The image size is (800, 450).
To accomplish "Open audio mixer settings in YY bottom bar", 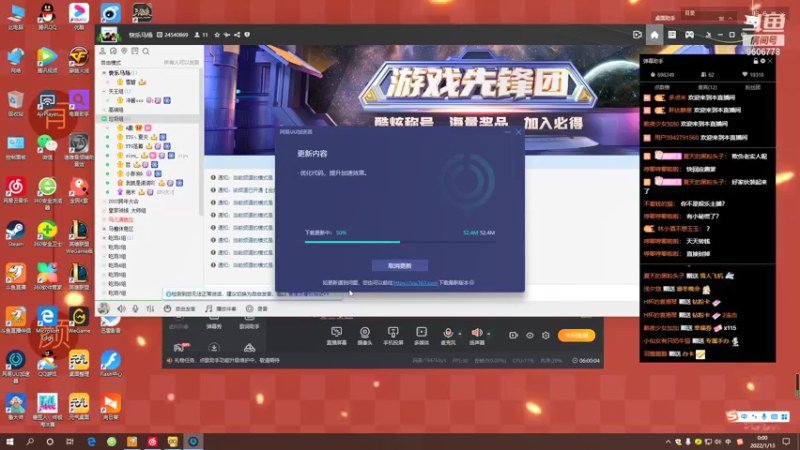I will click(x=150, y=309).
